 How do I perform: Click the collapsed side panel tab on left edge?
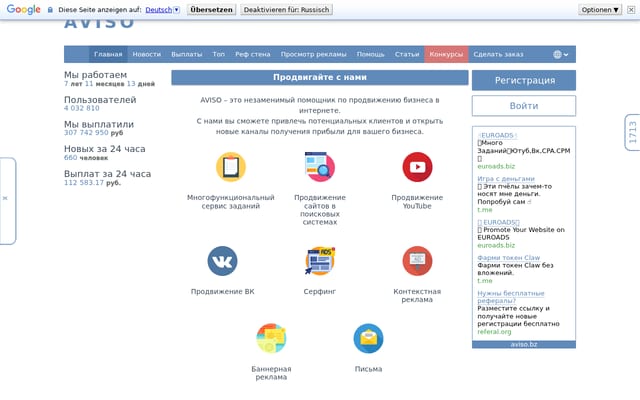[8, 201]
